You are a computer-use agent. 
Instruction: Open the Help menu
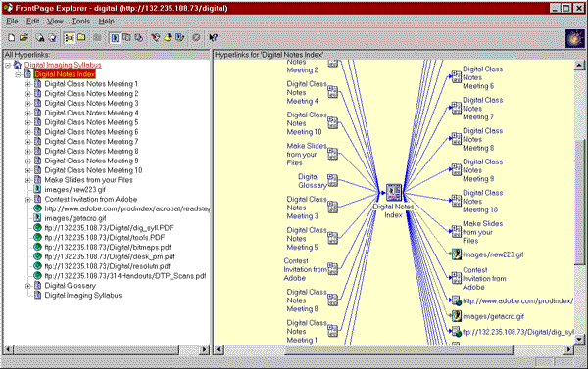[106, 22]
